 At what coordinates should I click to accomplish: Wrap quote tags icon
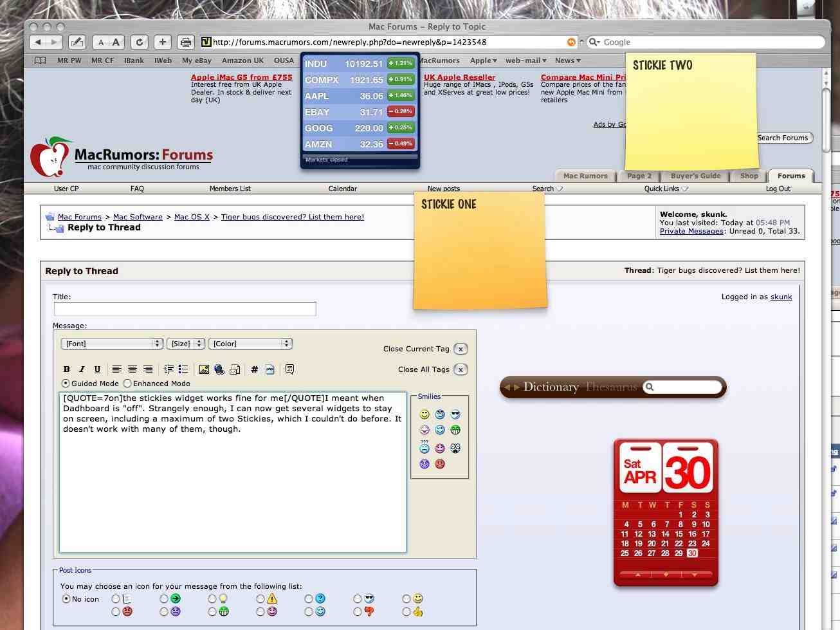289,369
